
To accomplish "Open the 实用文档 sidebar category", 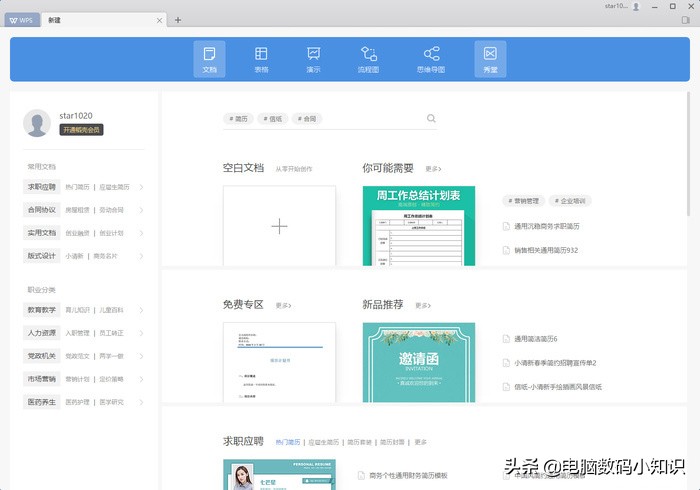I will 42,233.
